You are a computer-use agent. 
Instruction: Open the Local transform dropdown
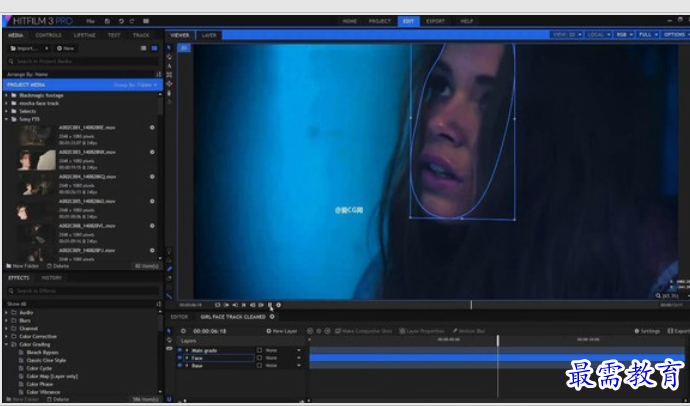598,35
